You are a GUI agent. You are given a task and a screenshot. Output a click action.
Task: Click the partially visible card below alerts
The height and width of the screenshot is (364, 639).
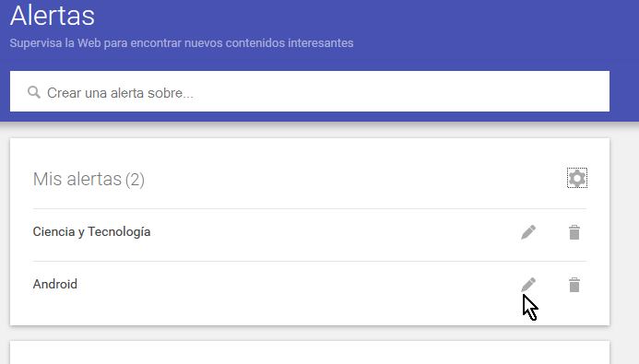(310, 353)
